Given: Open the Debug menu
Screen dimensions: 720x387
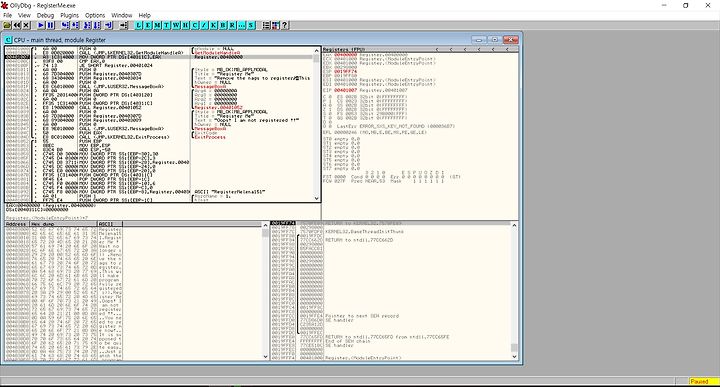Looking at the screenshot, I should click(45, 15).
